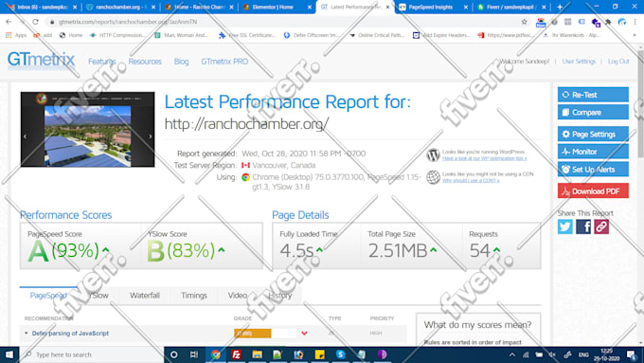
Task: Switch to Elementor Home browser tab
Action: [x=276, y=7]
